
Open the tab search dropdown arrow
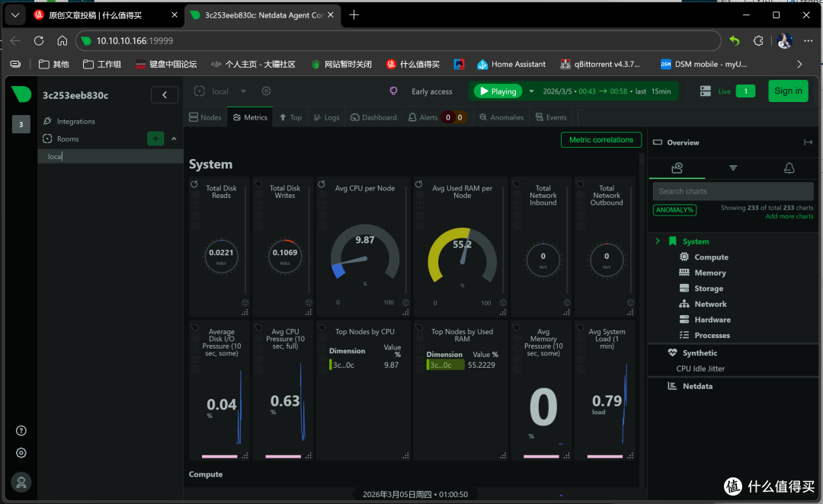(15, 14)
